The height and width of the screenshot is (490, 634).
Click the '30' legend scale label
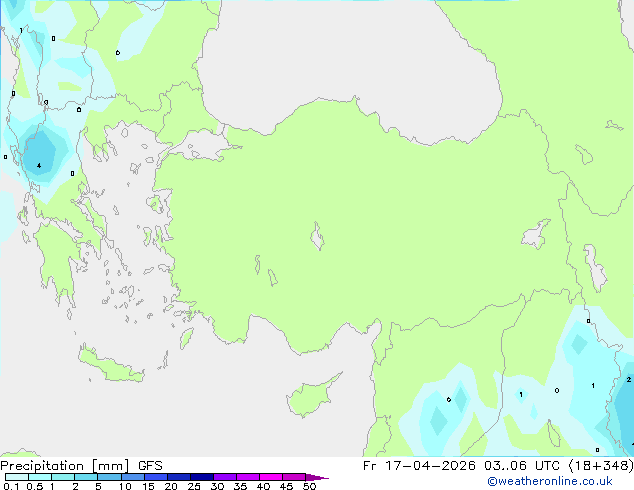click(x=217, y=486)
